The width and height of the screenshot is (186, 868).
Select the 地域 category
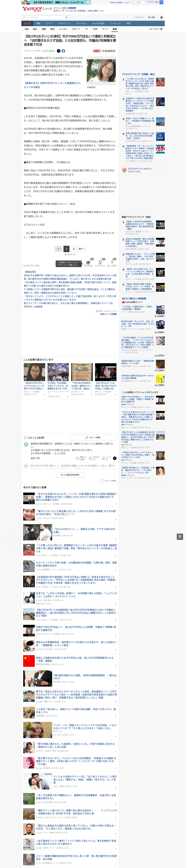(114, 29)
